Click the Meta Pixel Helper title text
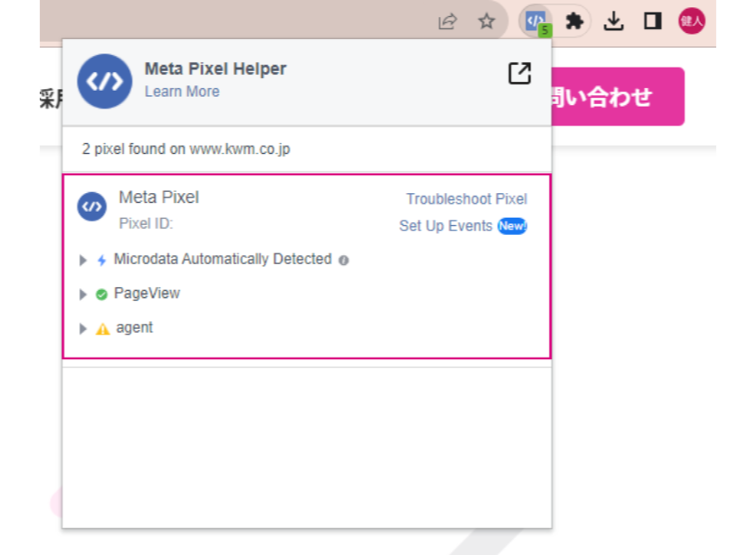Viewport: 756px width, 555px height. coord(215,69)
